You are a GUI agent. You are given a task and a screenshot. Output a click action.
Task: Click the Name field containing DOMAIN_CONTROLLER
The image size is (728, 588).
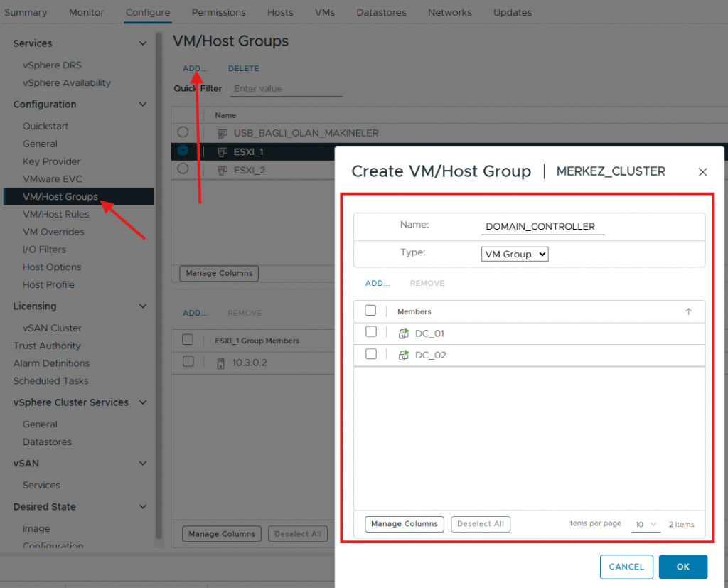click(542, 227)
